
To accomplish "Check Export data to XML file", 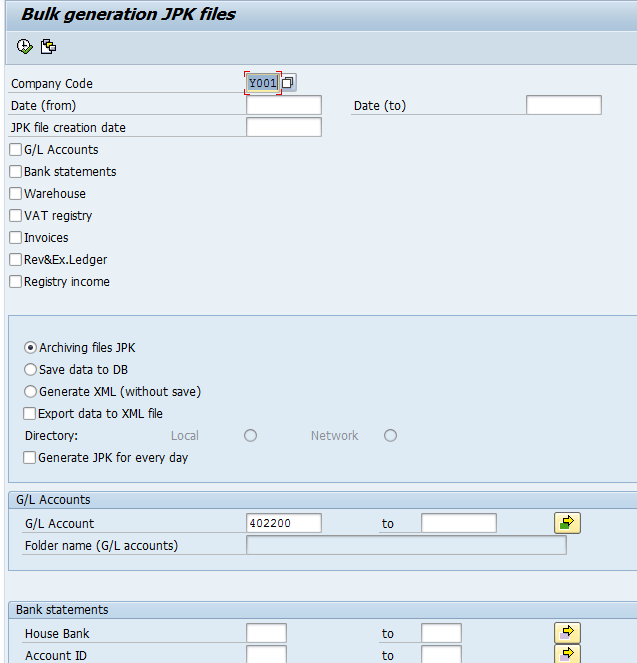I will pos(30,414).
